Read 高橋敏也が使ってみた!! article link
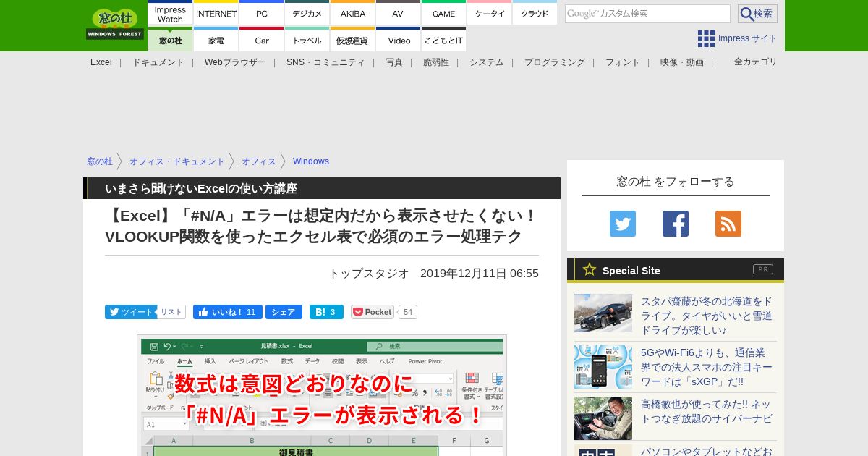Viewport: 868px width, 456px height. tap(707, 411)
